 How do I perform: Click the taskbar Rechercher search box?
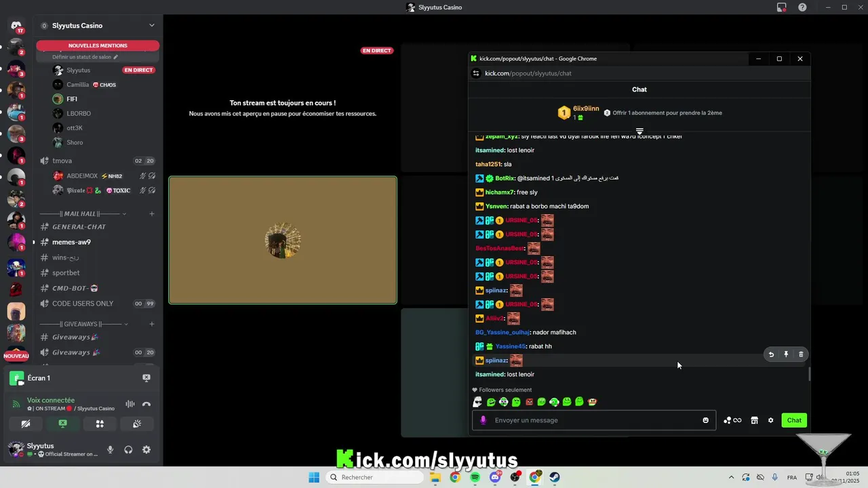click(x=375, y=477)
